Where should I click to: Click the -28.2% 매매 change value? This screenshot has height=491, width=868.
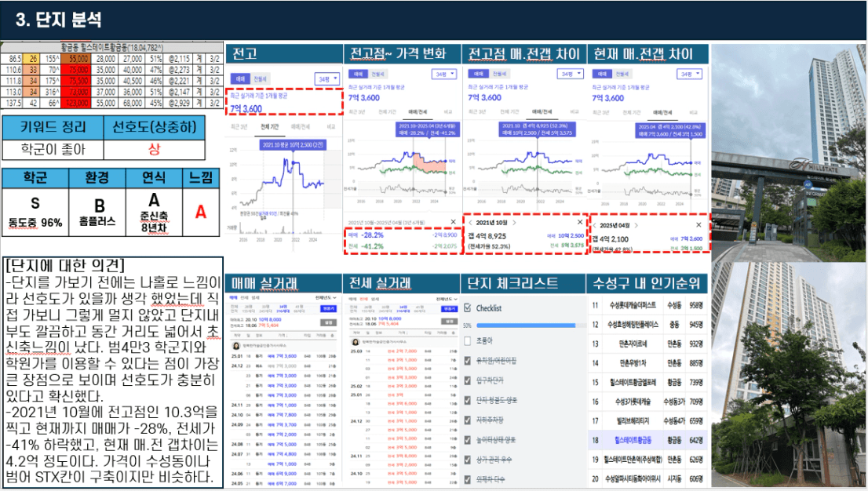(x=372, y=235)
